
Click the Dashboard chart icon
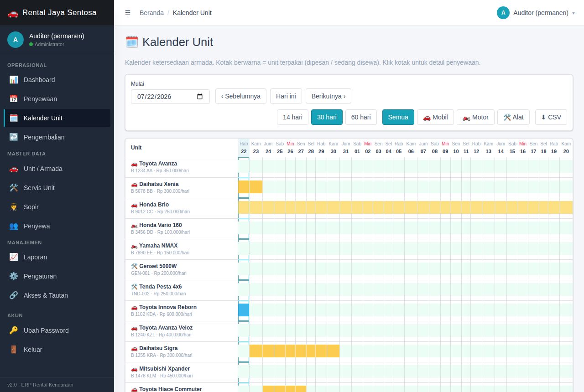[x=14, y=80]
